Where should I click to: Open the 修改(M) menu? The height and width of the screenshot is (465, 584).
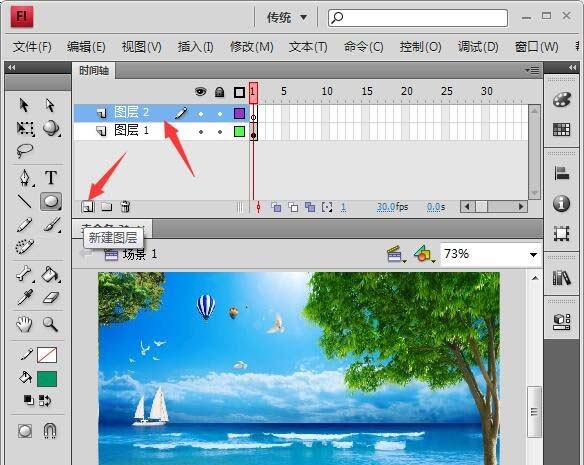(x=252, y=47)
